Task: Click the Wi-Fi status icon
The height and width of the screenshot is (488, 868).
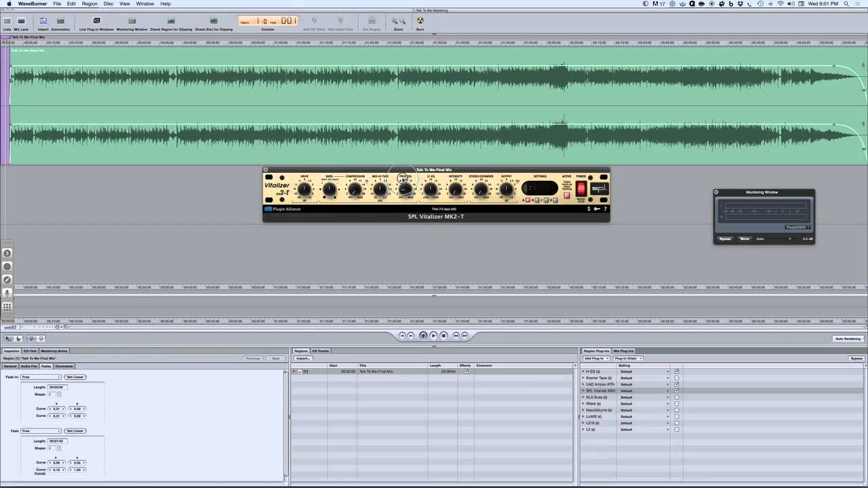Action: 781,4
